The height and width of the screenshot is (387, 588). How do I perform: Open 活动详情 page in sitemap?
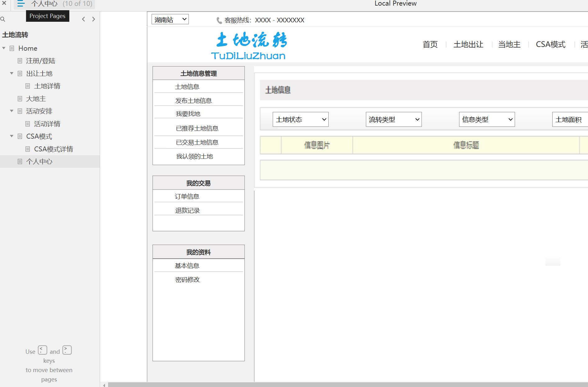(x=47, y=124)
